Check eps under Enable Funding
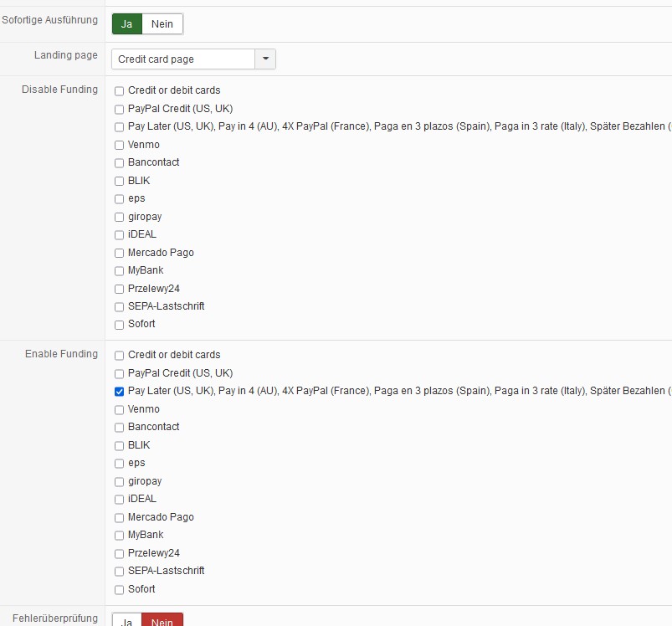The width and height of the screenshot is (672, 626). pos(119,464)
